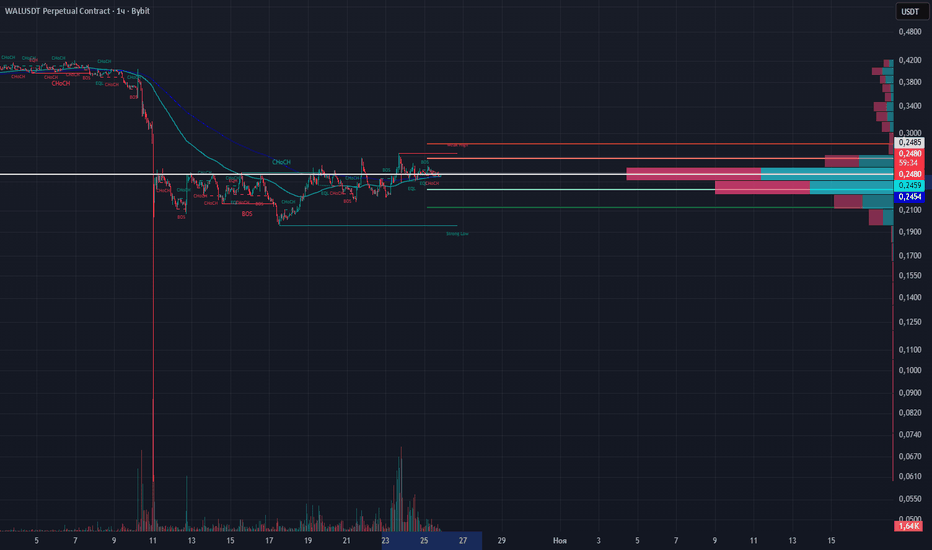Viewport: 932px width, 550px height.
Task: Click the 0,0740 price axis value
Action: tap(910, 435)
